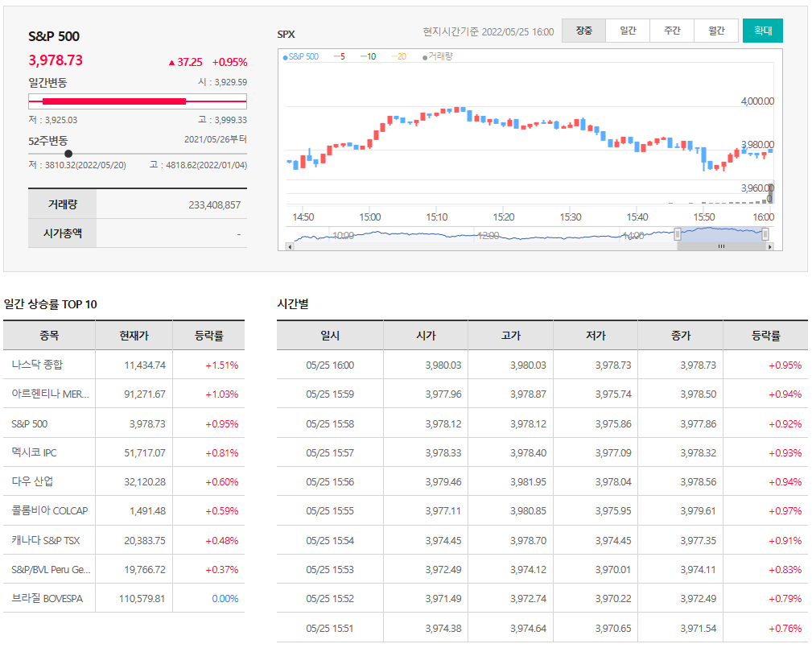812x648 pixels.
Task: Select the 05/25 16:00 time row
Action: 542,365
